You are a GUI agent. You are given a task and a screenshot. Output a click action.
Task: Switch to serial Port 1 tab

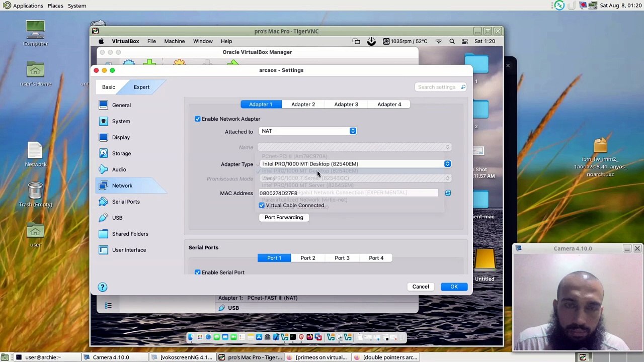(x=274, y=258)
